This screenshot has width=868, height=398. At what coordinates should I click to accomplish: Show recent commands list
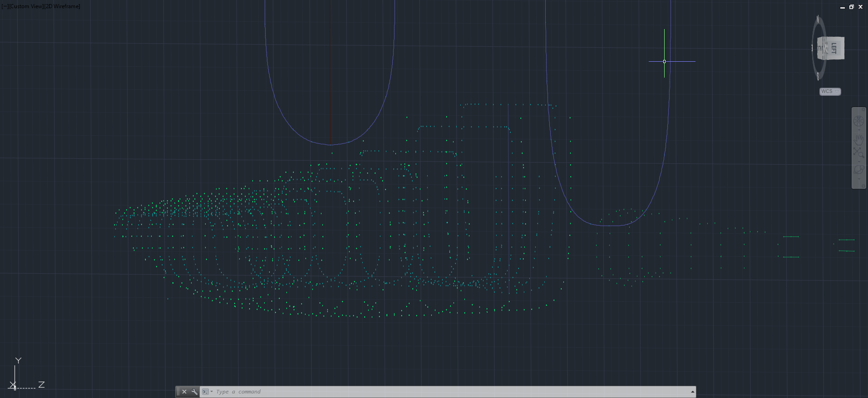[x=207, y=392]
